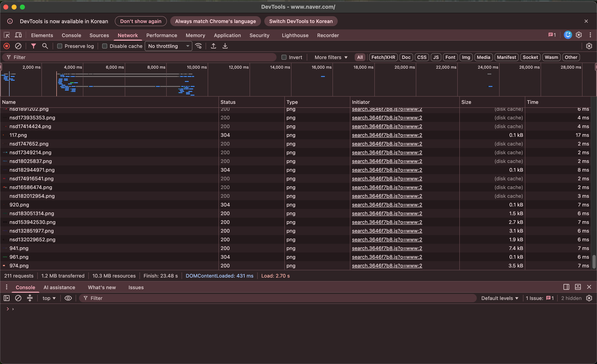Export HAR file download icon
This screenshot has height=364, width=597.
tap(225, 46)
